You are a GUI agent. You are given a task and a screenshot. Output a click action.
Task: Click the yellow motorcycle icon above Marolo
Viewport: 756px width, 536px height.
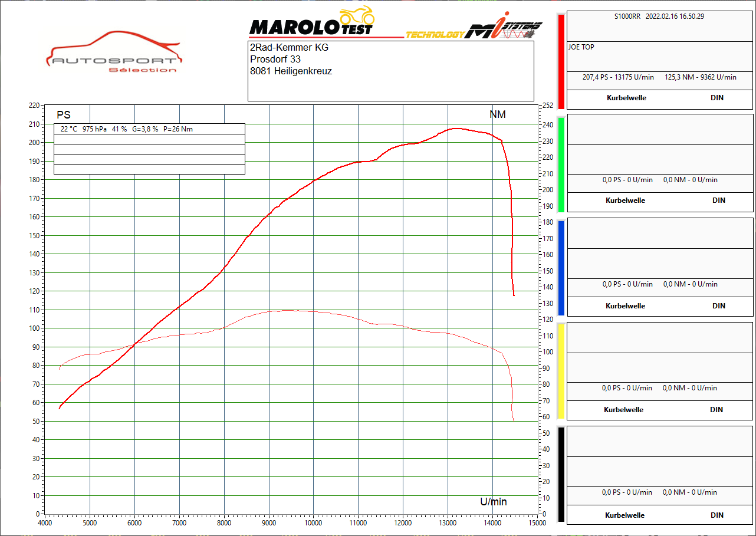[357, 14]
